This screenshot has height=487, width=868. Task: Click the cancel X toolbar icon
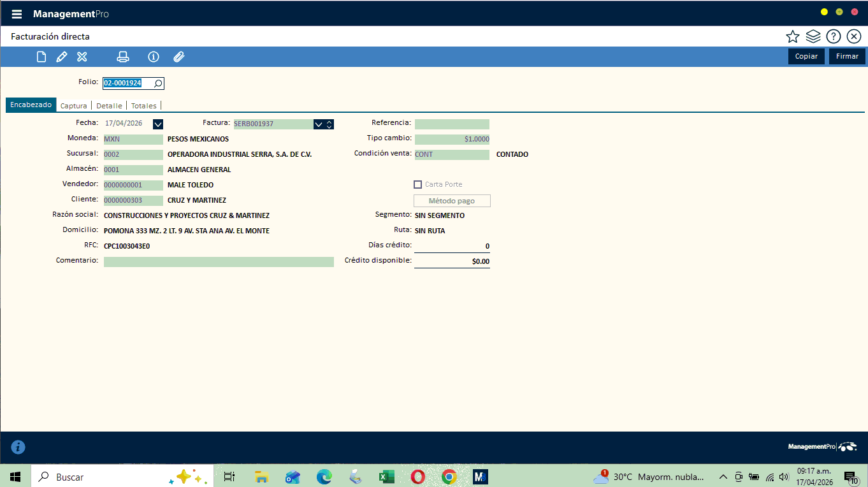82,57
